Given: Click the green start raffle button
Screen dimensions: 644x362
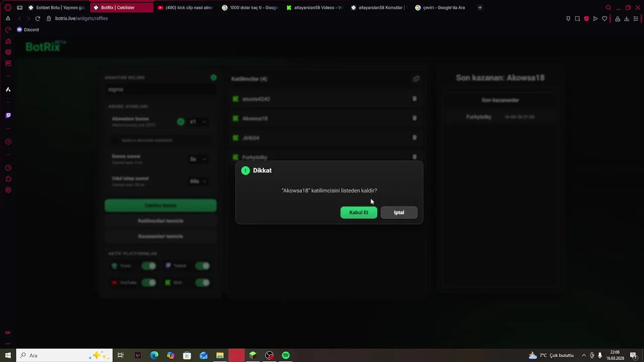Looking at the screenshot, I should 160,205.
